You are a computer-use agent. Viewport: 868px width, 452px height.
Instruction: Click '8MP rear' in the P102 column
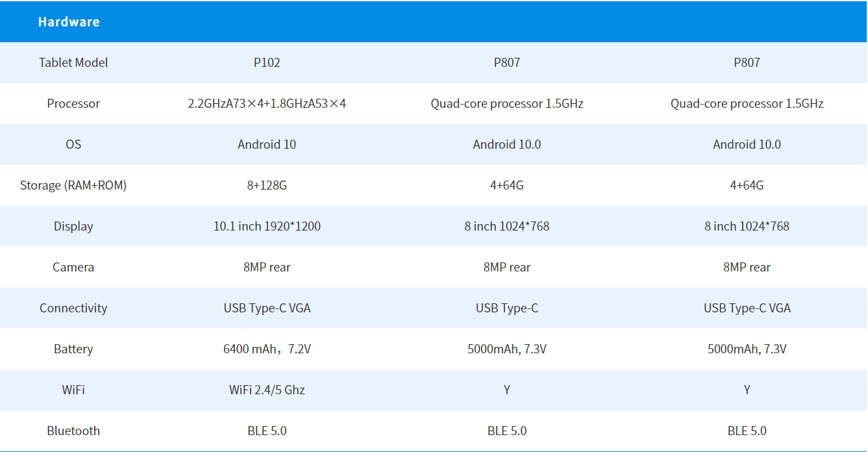pyautogui.click(x=267, y=267)
